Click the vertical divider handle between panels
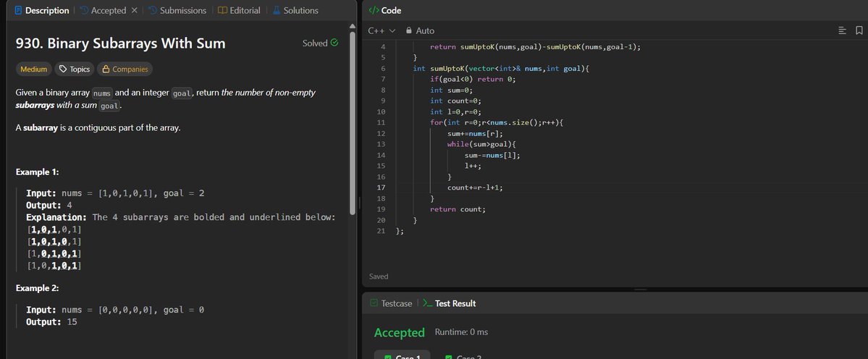This screenshot has width=868, height=359. click(359, 203)
